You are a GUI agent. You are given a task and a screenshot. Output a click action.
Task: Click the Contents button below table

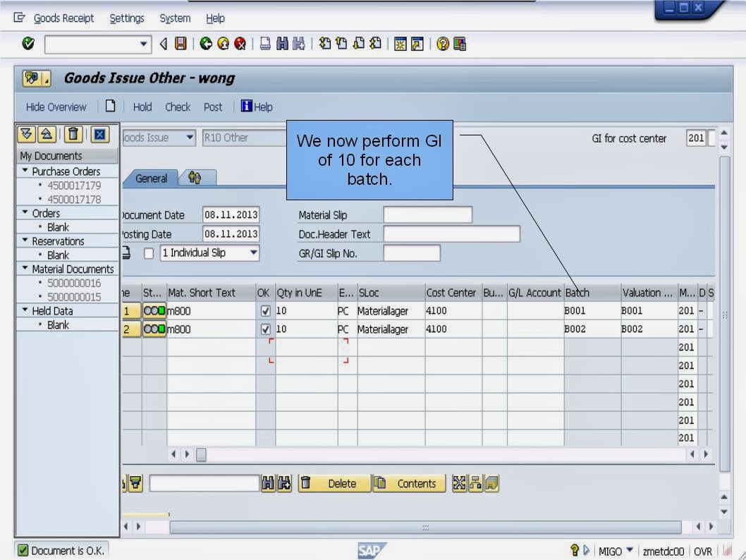click(409, 483)
